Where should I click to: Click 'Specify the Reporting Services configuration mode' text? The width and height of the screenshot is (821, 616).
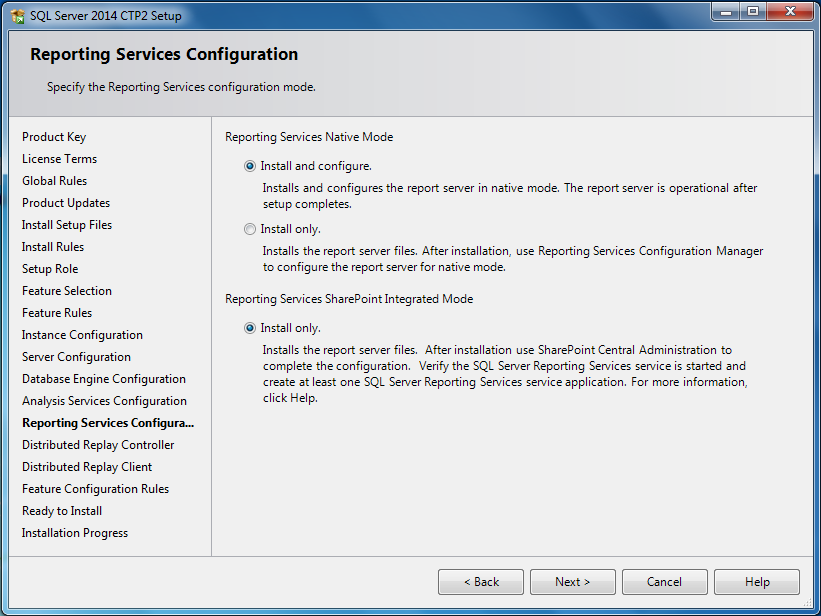coord(181,87)
